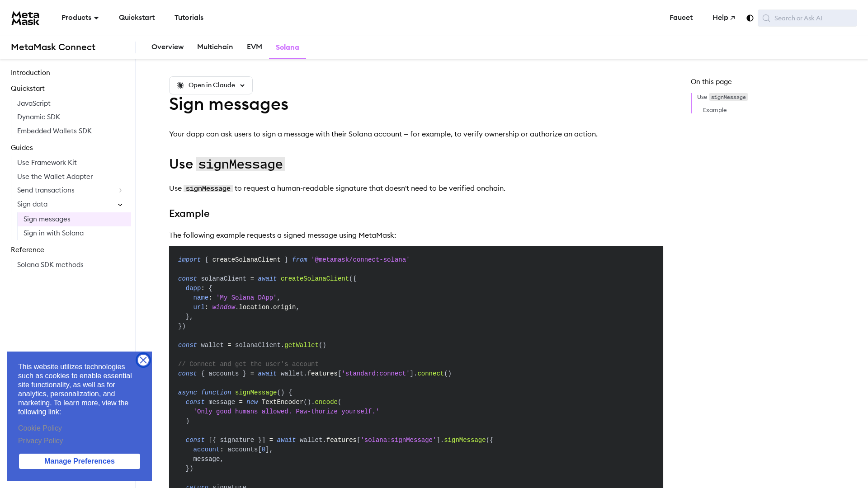Click the search magnifier icon

(766, 18)
